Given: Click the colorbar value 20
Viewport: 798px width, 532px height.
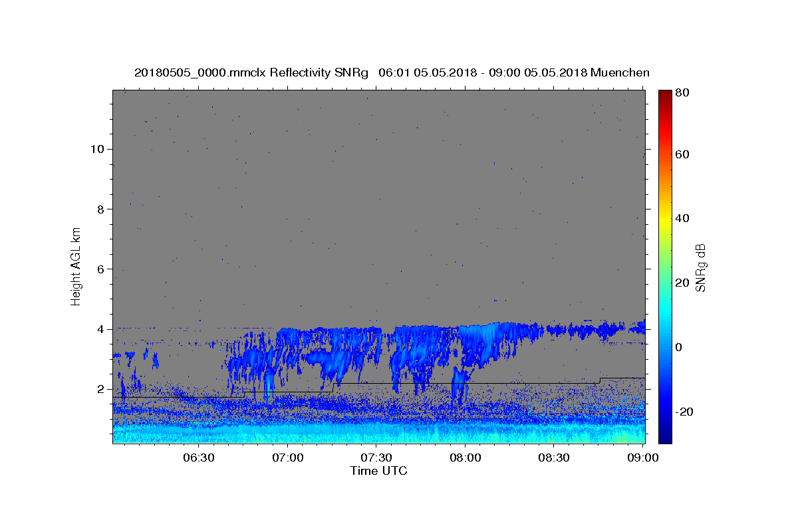Looking at the screenshot, I should pos(684,283).
